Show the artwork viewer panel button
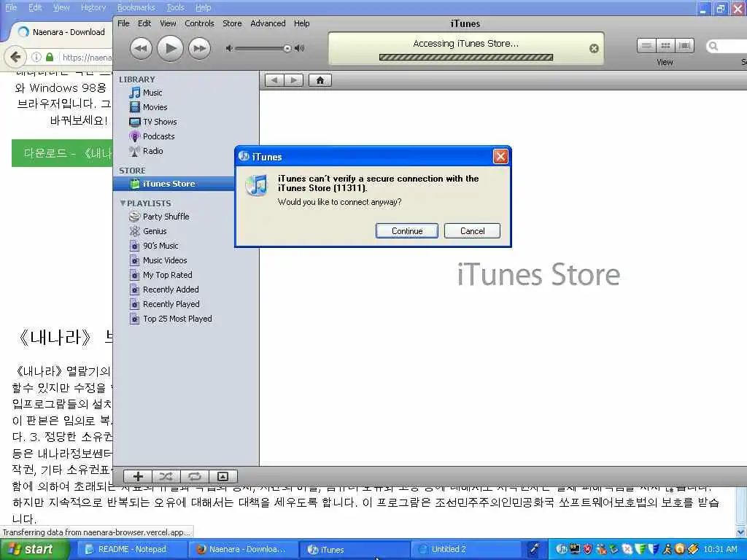 pyautogui.click(x=222, y=476)
